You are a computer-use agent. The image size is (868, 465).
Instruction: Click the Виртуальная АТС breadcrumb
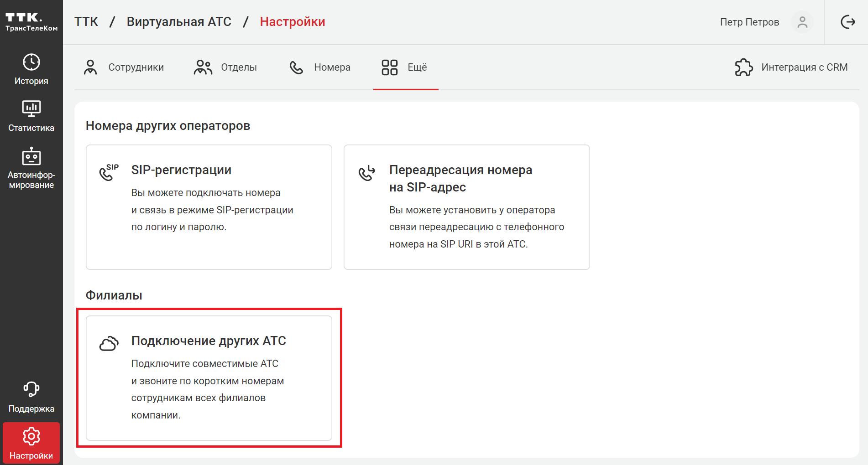pos(179,22)
